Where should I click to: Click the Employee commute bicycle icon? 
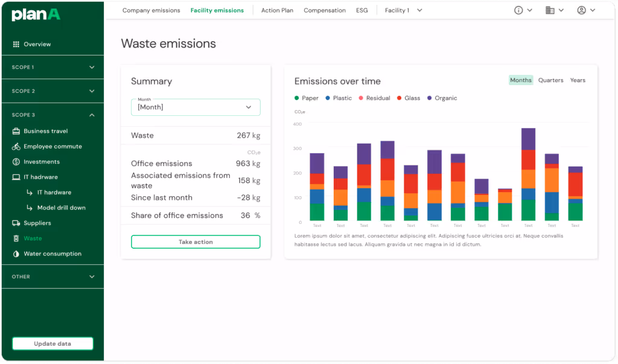coord(16,146)
